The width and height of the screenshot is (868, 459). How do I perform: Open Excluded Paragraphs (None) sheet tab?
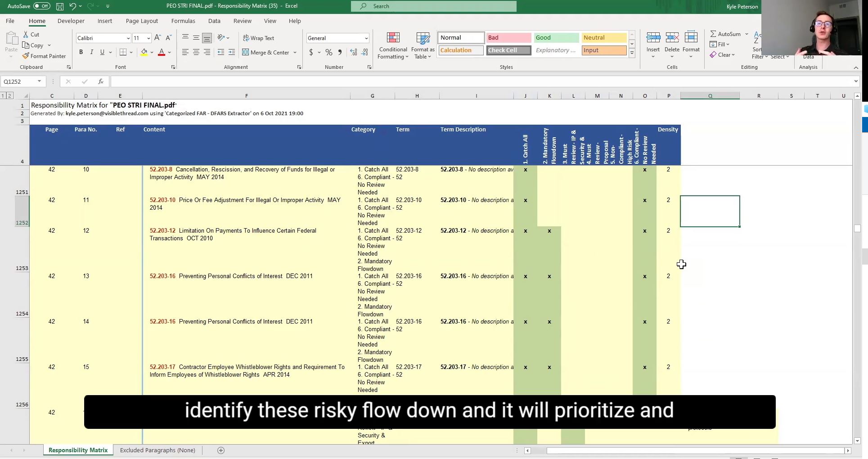(x=157, y=450)
